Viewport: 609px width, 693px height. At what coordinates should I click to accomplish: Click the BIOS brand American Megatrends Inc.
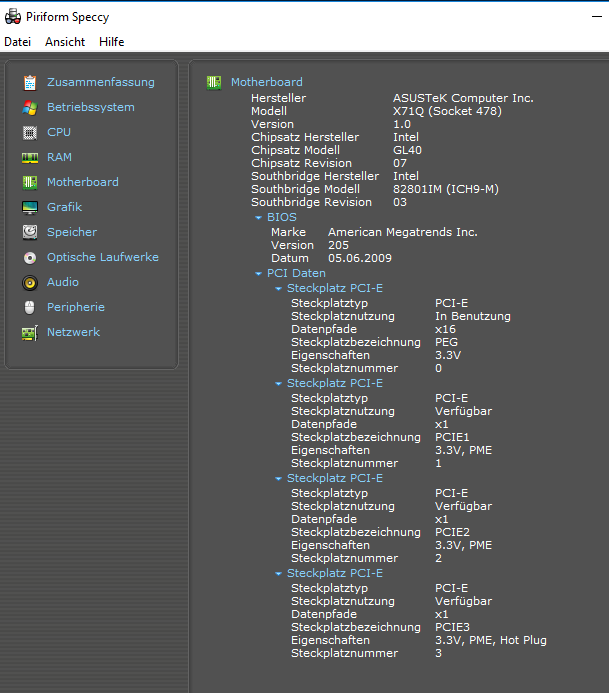pyautogui.click(x=403, y=232)
